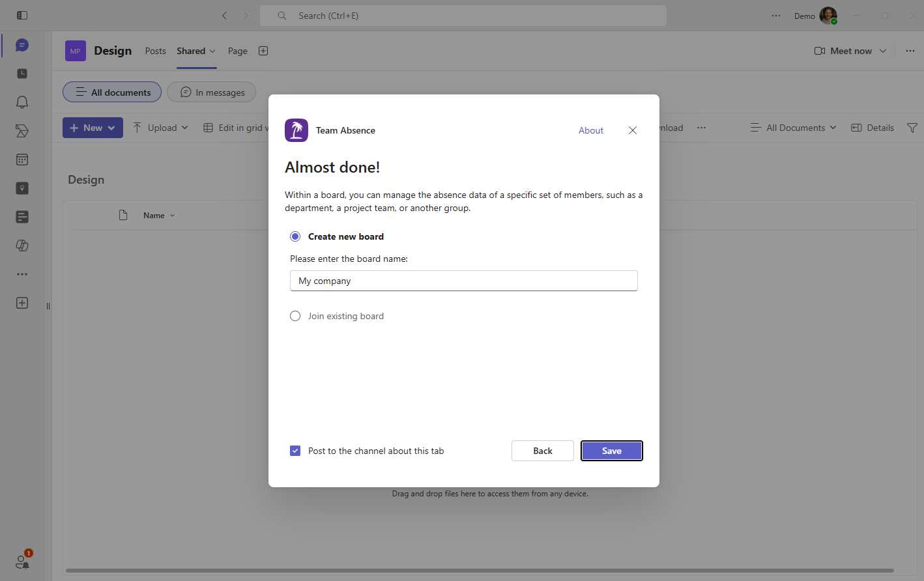Open channel more options ellipsis
This screenshot has width=924, height=581.
[910, 51]
